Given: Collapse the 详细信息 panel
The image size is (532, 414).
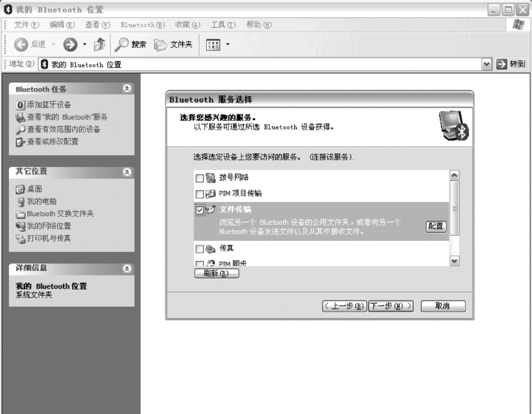Looking at the screenshot, I should tap(127, 268).
